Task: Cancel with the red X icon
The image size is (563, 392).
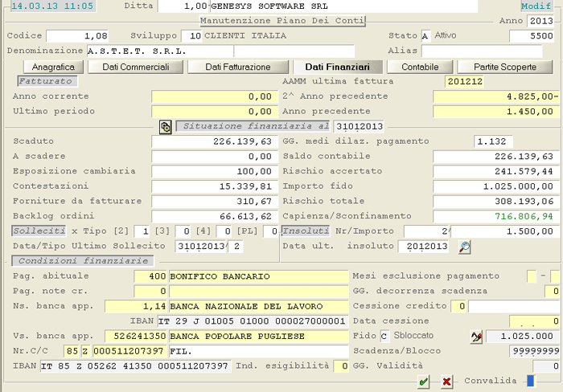Action: pos(446,382)
